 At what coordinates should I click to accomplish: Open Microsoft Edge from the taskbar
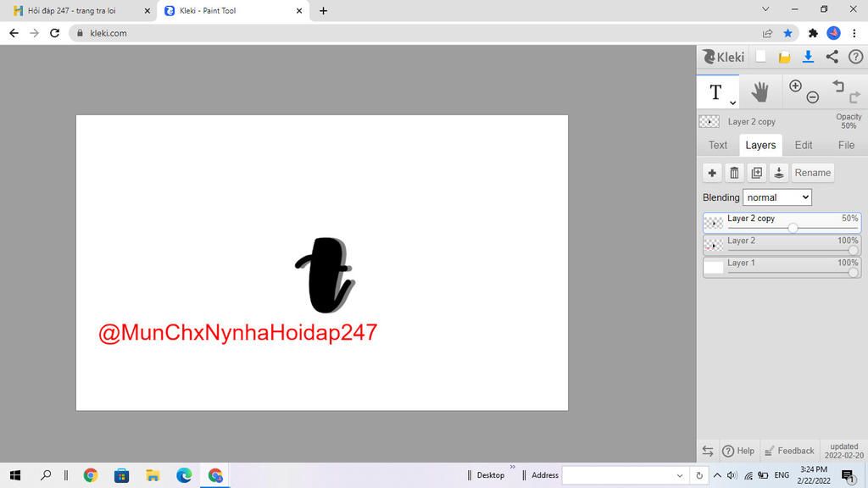pyautogui.click(x=184, y=475)
